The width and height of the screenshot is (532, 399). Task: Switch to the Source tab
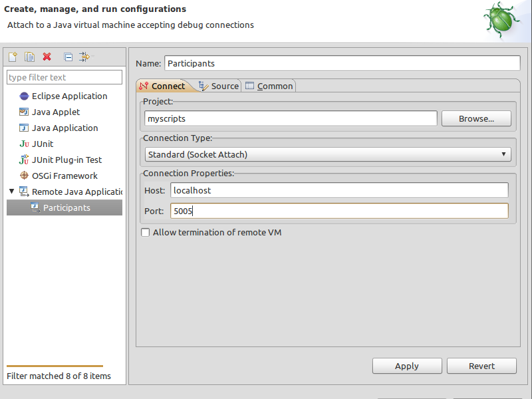pyautogui.click(x=219, y=86)
